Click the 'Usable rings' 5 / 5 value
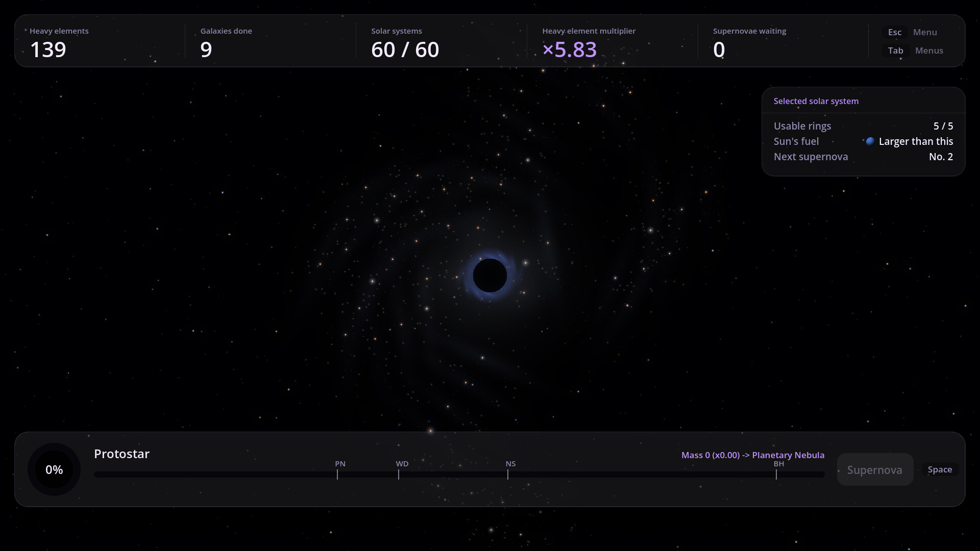Viewport: 980px width, 551px height. click(x=943, y=126)
